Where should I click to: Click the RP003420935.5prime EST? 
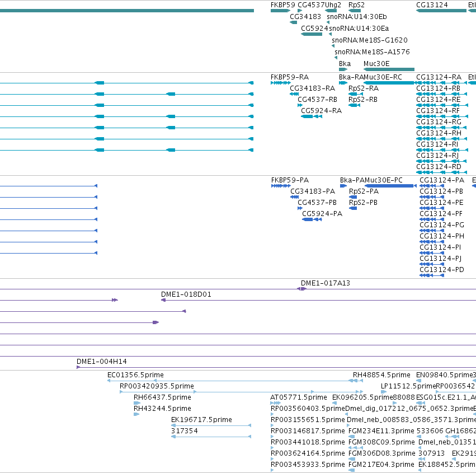241,392
